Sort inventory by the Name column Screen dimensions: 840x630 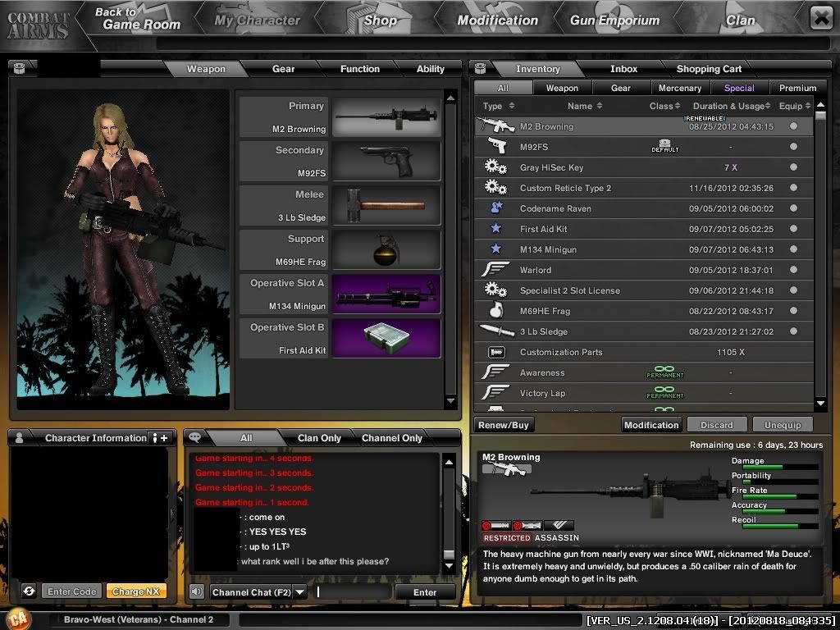click(585, 106)
